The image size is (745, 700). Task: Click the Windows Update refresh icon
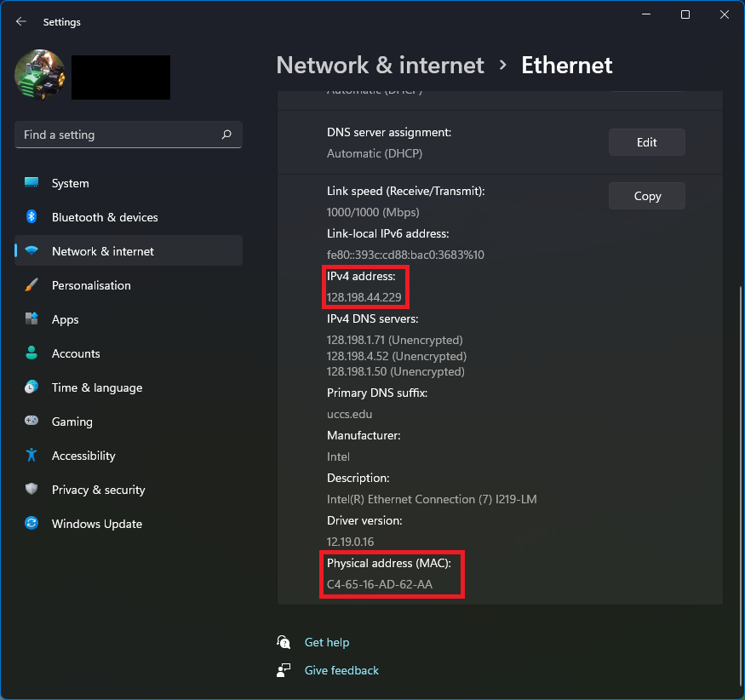click(32, 523)
